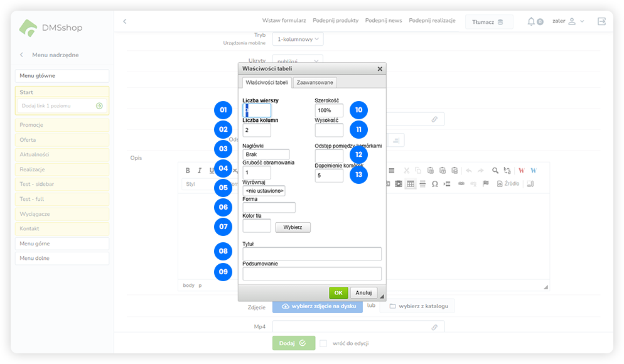Image resolution: width=624 pixels, height=364 pixels.
Task: Open the notifications bell icon
Action: pyautogui.click(x=531, y=21)
